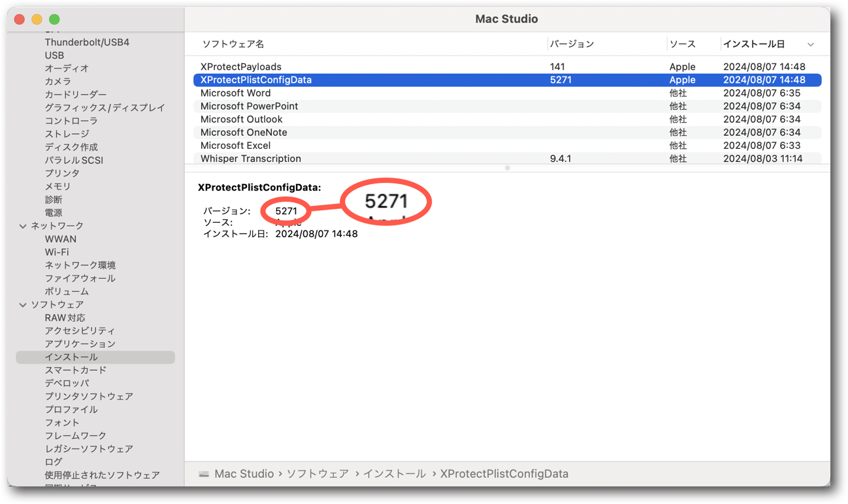Open ネットワーク環境 in sidebar
This screenshot has width=848, height=504.
pyautogui.click(x=80, y=265)
